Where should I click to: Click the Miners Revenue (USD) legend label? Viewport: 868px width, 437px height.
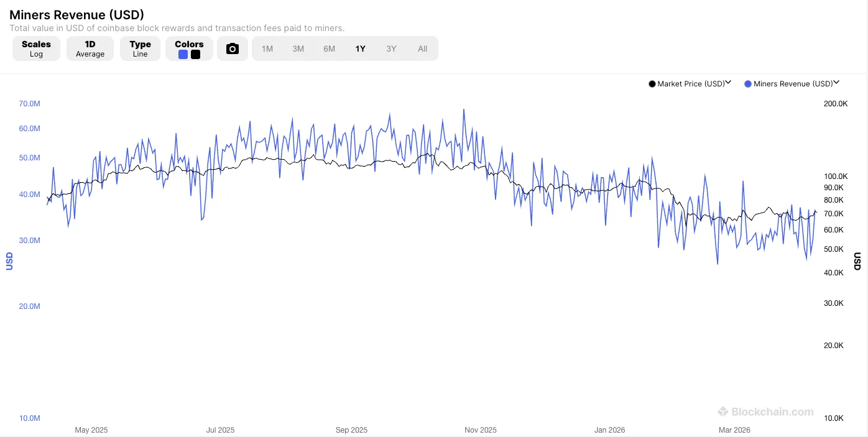pos(793,84)
